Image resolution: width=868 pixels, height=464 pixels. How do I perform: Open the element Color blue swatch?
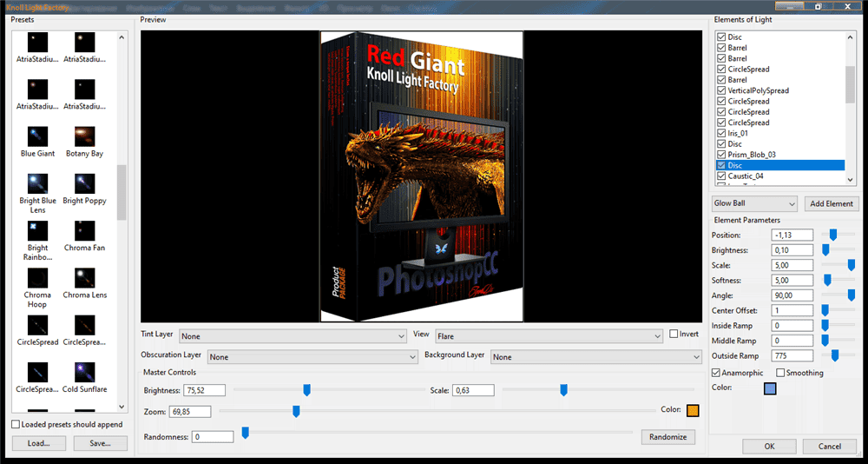tap(769, 388)
